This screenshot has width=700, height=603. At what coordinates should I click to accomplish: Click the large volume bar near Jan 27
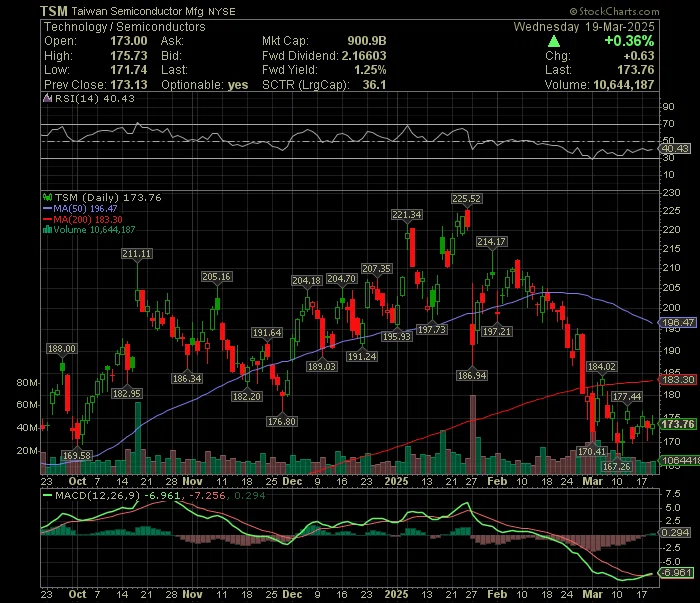pos(473,434)
